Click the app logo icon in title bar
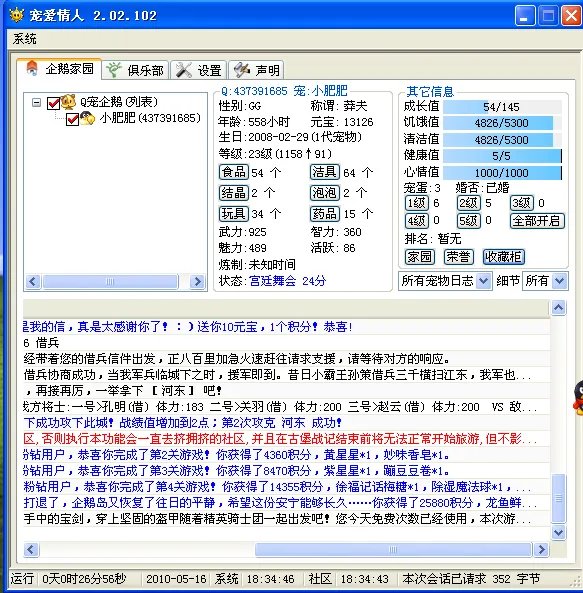The height and width of the screenshot is (593, 583). [16, 15]
